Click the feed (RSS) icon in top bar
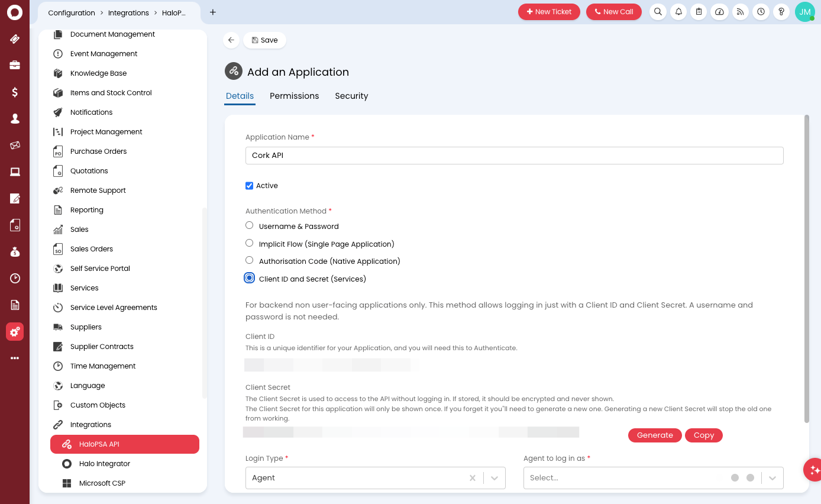 [740, 12]
